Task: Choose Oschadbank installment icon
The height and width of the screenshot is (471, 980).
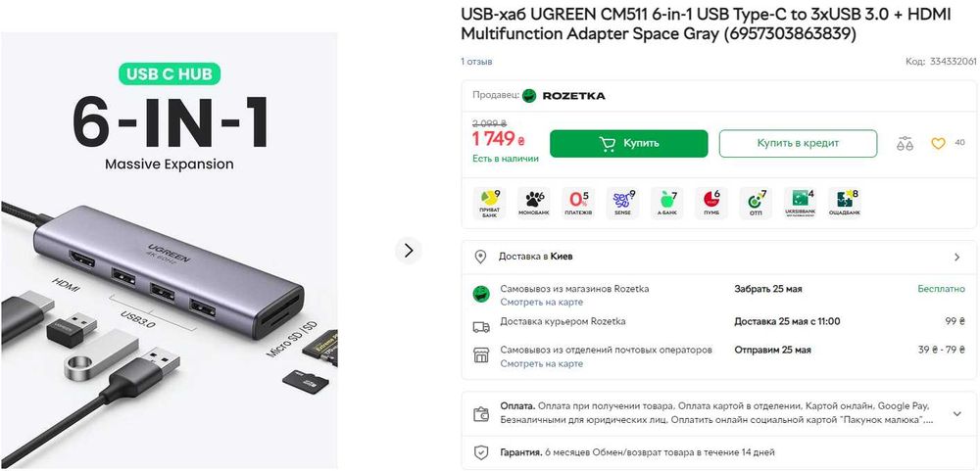Action: (x=845, y=203)
